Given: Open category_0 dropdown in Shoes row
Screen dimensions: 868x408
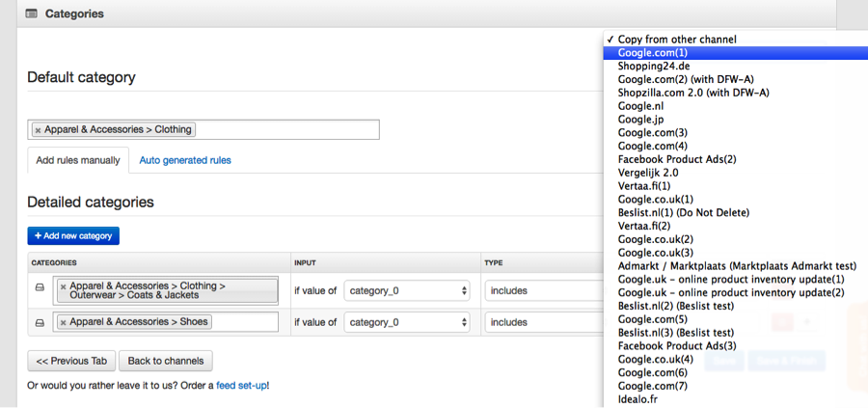Looking at the screenshot, I should pos(407,322).
